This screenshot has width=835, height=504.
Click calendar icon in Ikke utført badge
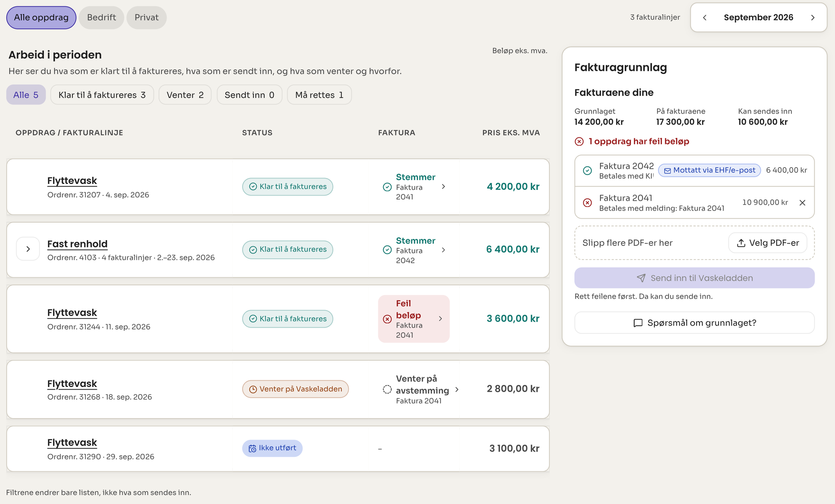(252, 449)
